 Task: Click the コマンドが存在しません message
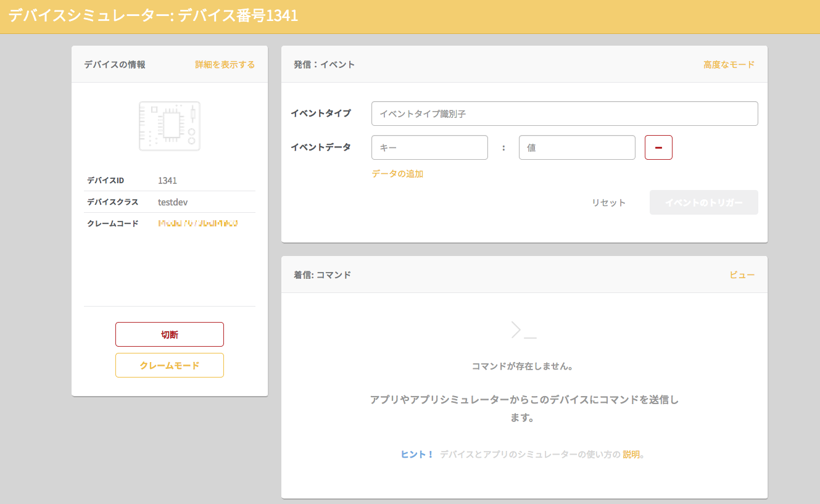[x=523, y=366]
